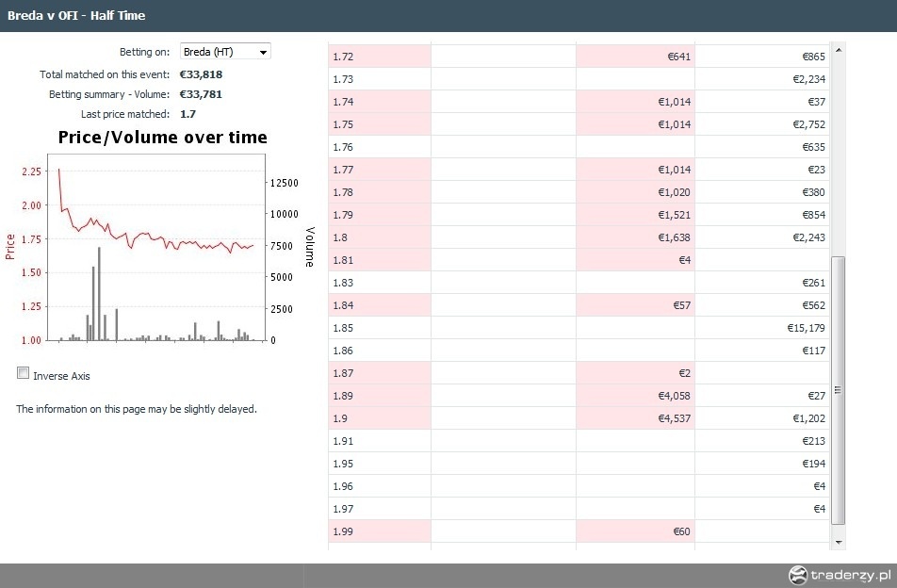This screenshot has width=897, height=588.
Task: Click the traderzy.pl watermark text
Action: [851, 575]
